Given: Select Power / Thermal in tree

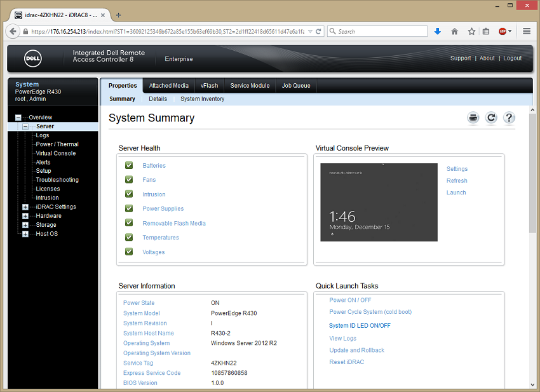Looking at the screenshot, I should point(57,144).
